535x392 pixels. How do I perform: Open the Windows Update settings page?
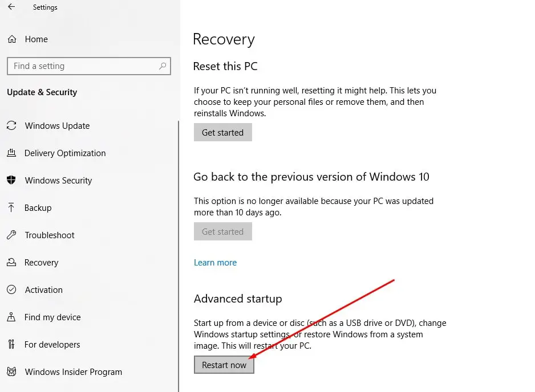(x=57, y=126)
